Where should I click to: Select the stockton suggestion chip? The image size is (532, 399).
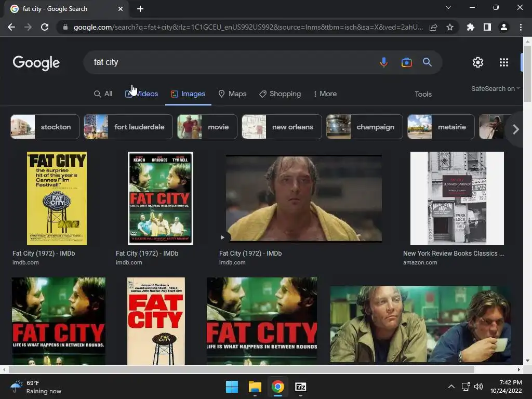click(x=45, y=127)
